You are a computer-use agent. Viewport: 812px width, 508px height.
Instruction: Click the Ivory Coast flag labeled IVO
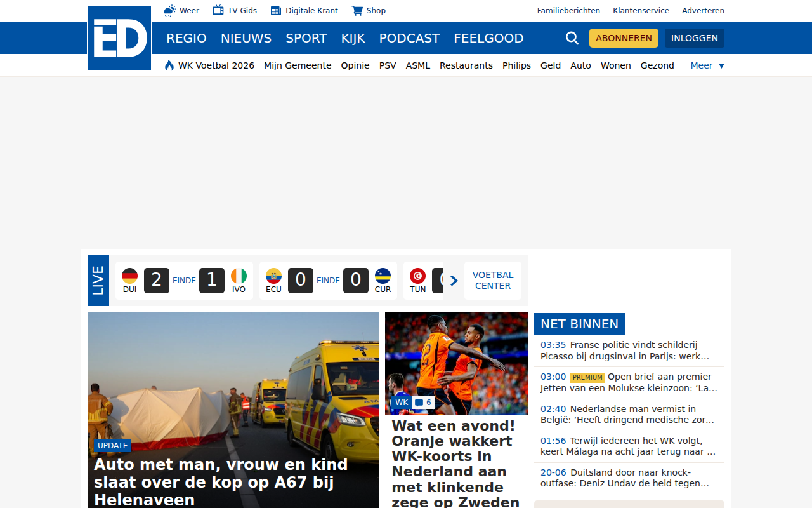coord(239,276)
